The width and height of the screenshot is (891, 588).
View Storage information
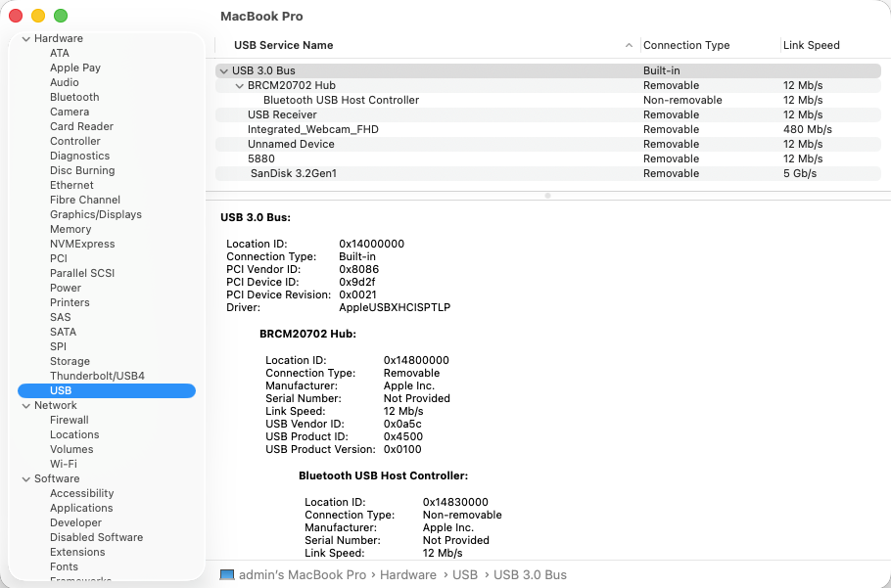70,362
